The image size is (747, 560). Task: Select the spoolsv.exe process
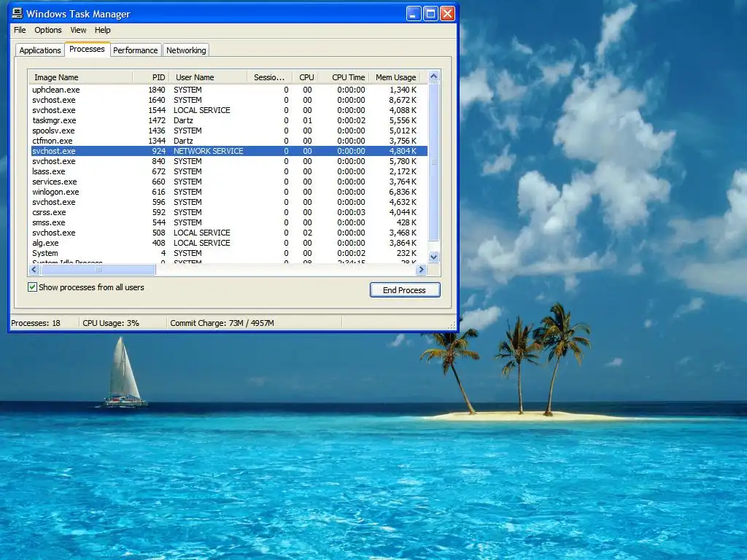228,131
